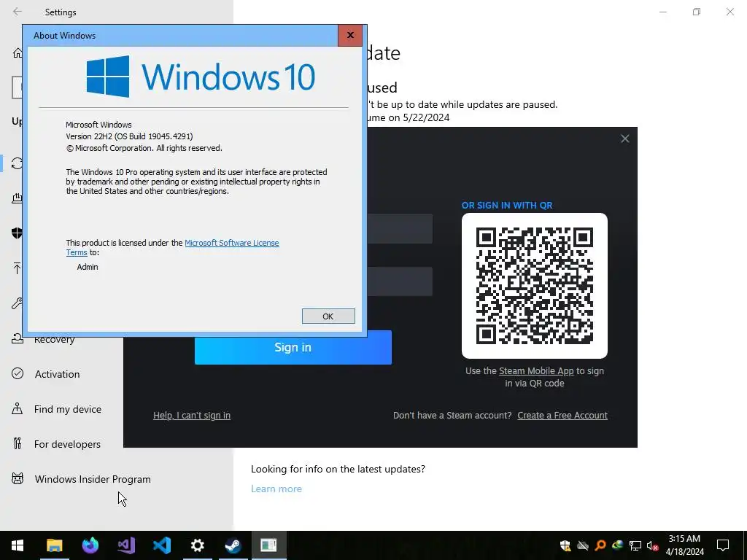747x560 pixels.
Task: Click the Steam sign-in QR code
Action: 535,286
